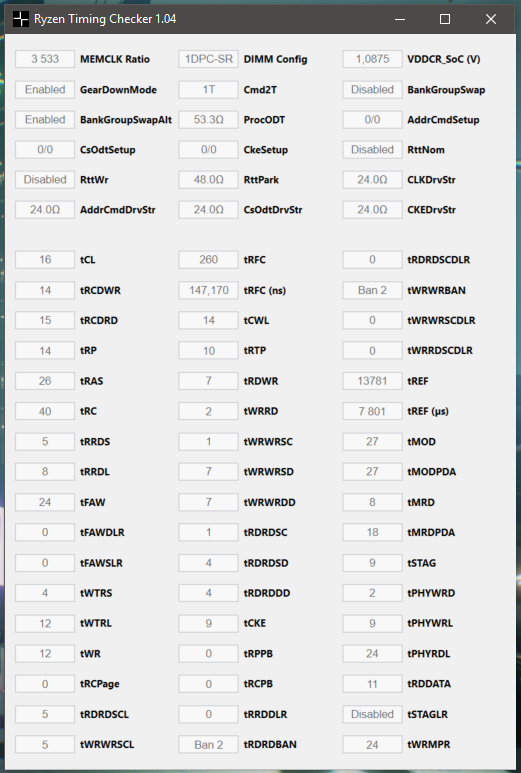Select the tRDDATA field showing 11
Viewport: 521px width, 773px height.
372,684
